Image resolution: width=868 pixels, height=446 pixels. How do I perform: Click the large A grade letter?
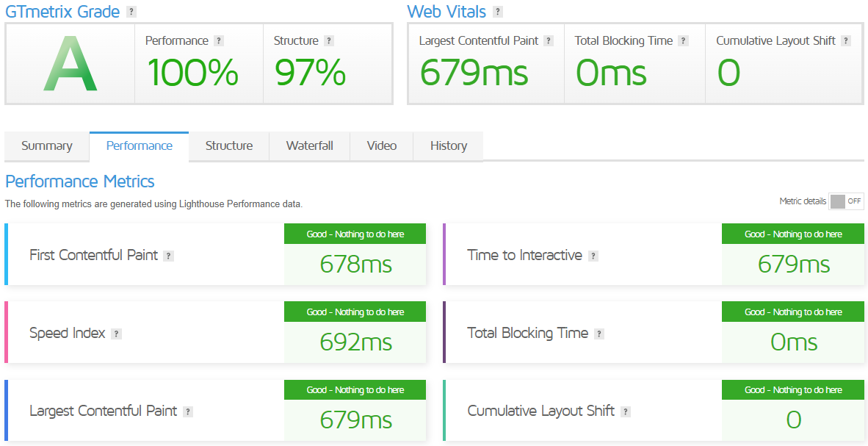(x=70, y=64)
